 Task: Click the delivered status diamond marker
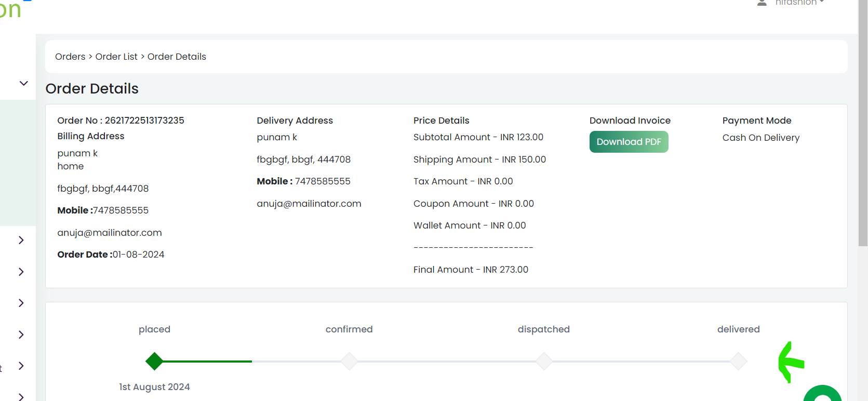pyautogui.click(x=738, y=361)
